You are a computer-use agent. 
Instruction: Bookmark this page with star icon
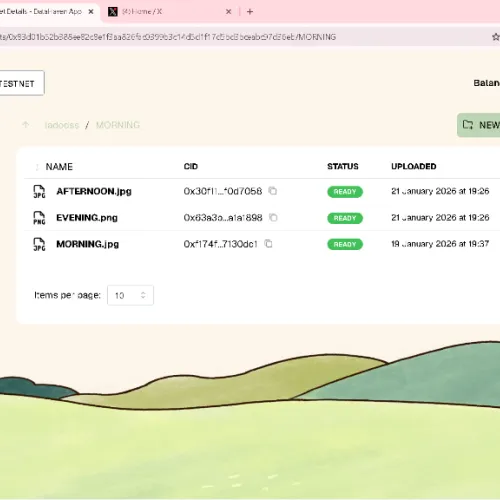point(496,37)
